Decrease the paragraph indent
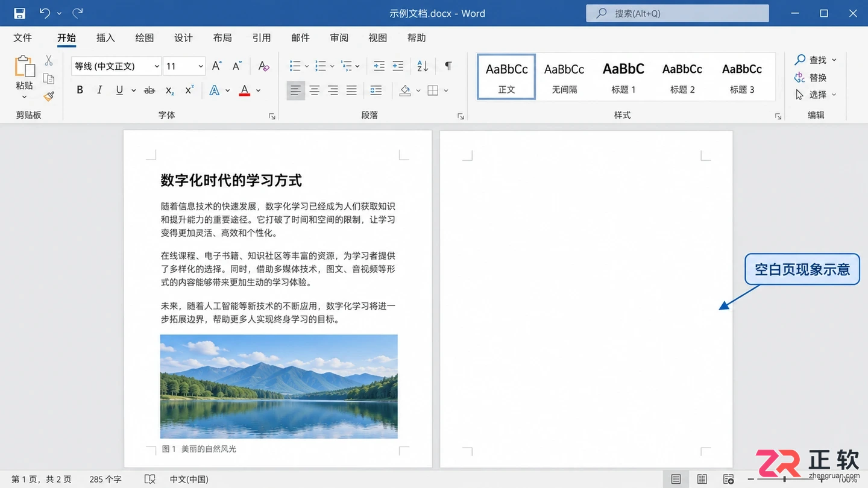The height and width of the screenshot is (488, 868). (x=379, y=66)
